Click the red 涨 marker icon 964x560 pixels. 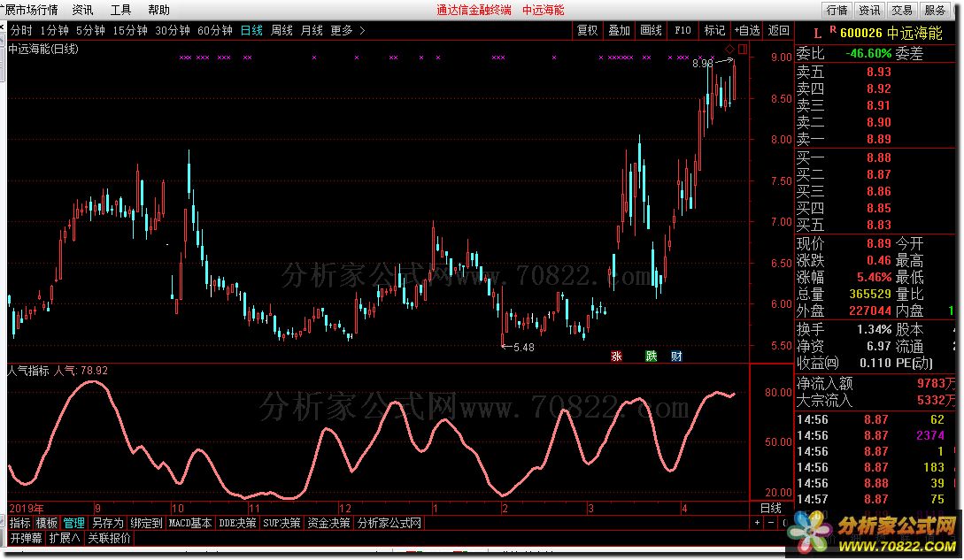tap(617, 356)
